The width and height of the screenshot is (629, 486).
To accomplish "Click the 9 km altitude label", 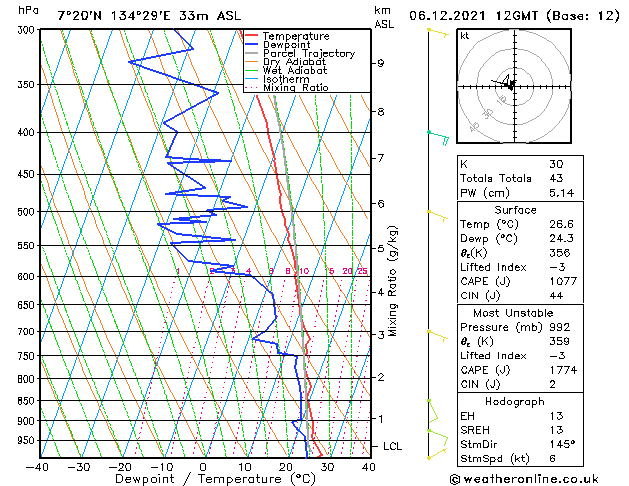I will click(381, 63).
